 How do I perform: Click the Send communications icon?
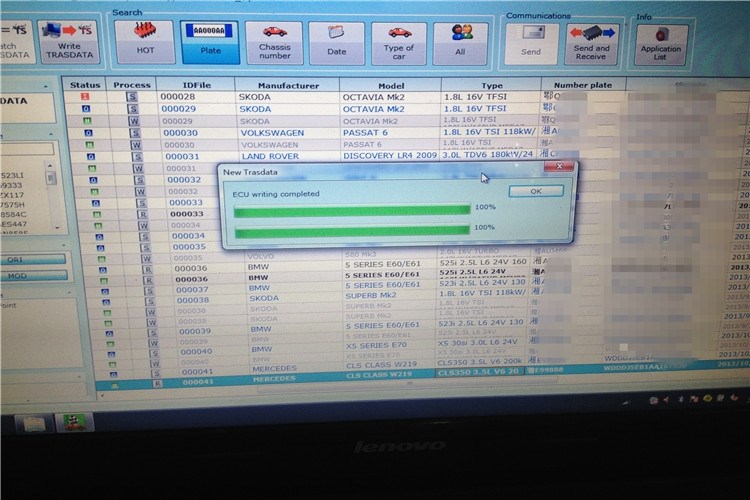(531, 44)
